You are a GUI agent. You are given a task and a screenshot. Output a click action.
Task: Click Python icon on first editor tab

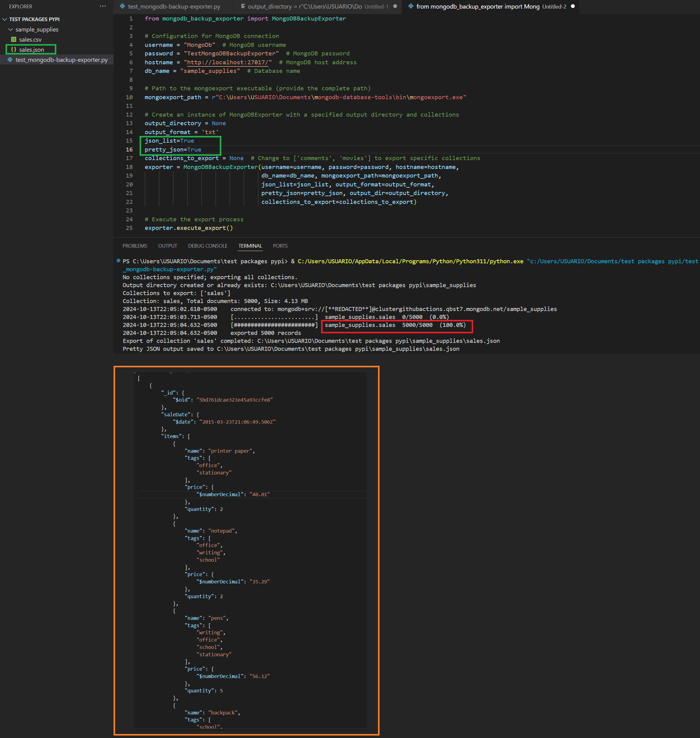pyautogui.click(x=122, y=6)
